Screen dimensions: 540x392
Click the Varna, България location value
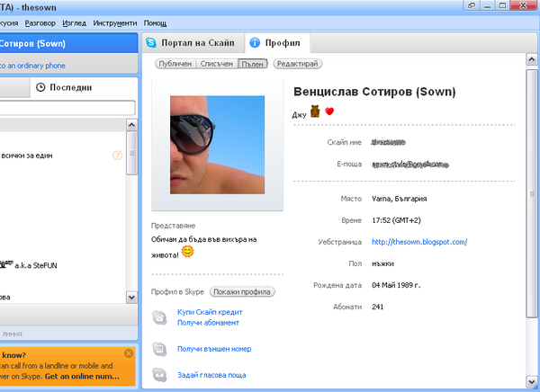coord(399,199)
